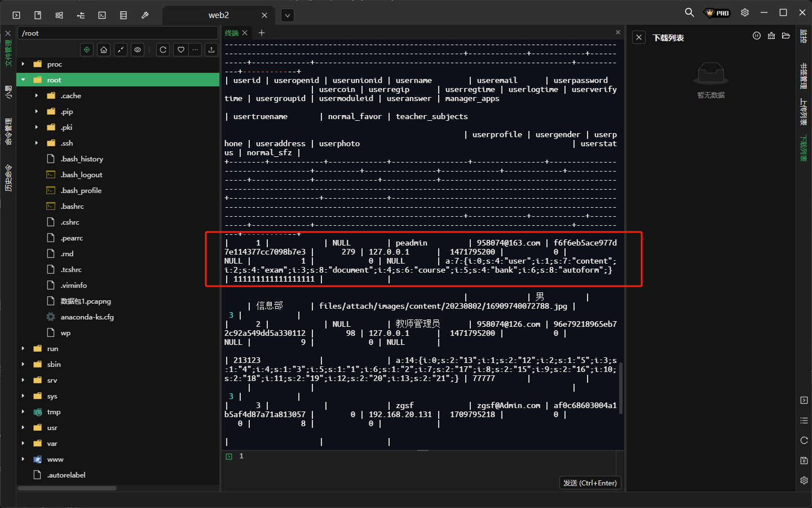Open the session list dropdown beside web2 tab

point(288,15)
